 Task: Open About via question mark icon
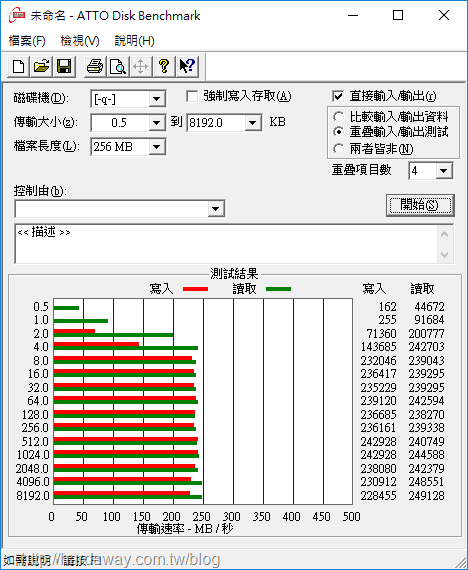[164, 67]
